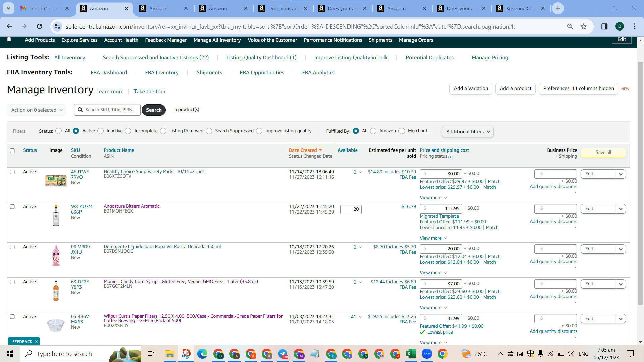Open Edit dropdown arrow for Angostura Bitters

[621, 209]
